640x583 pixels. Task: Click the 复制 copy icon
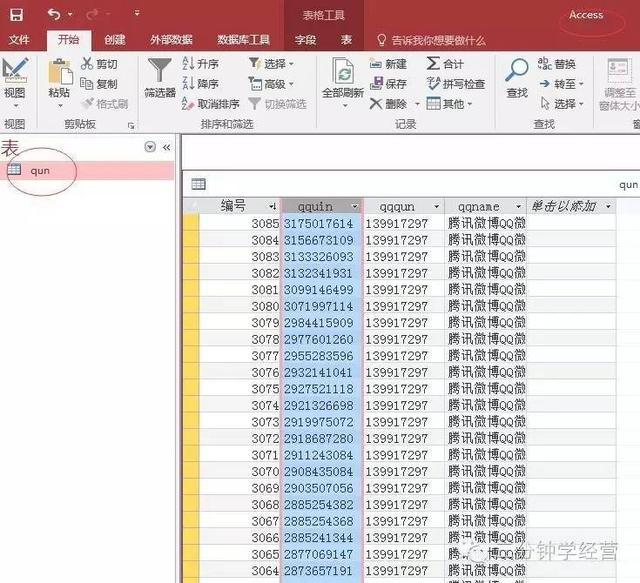coord(87,84)
